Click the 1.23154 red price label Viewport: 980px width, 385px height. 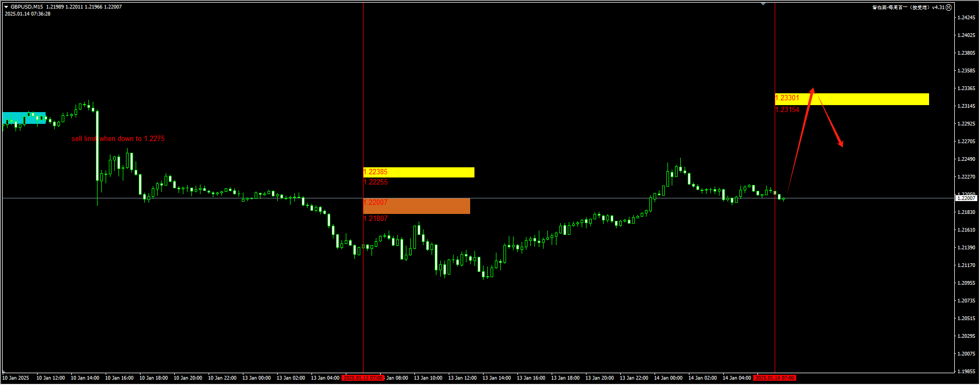(x=787, y=110)
